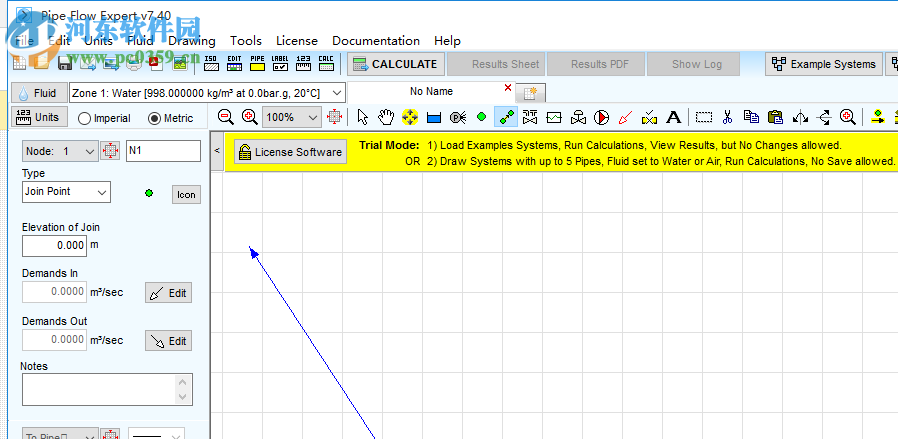Viewport: 898px width, 439px height.
Task: Click the N1 node name field
Action: tap(163, 151)
